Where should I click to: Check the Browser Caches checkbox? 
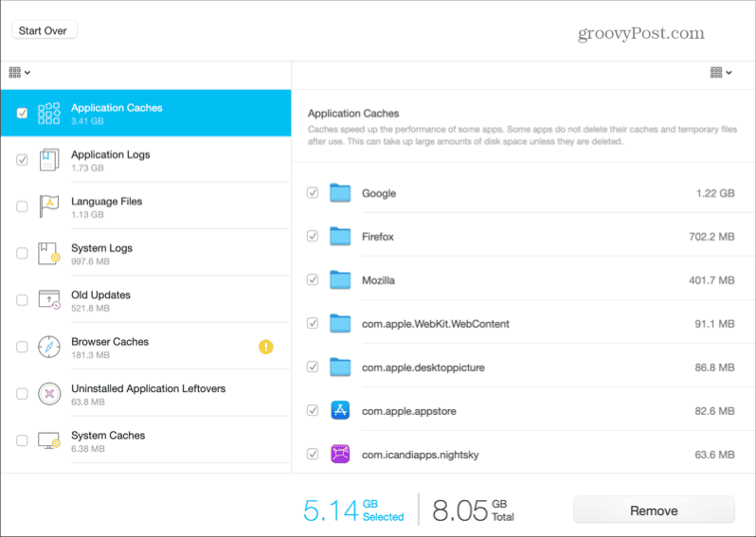click(22, 347)
